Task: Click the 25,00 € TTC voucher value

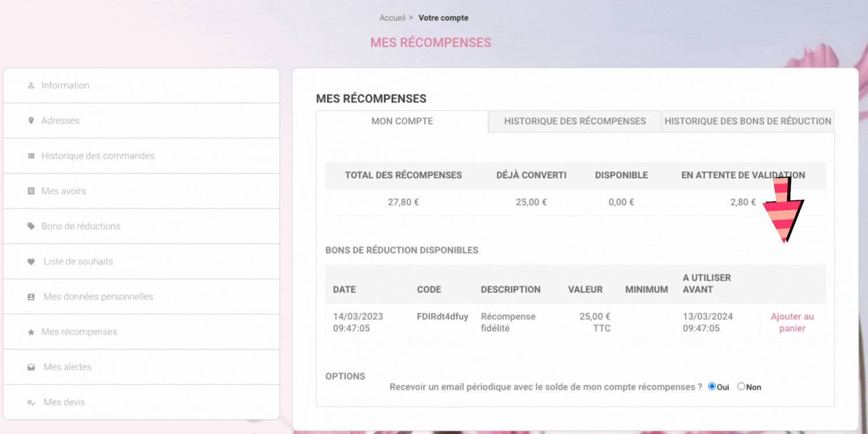Action: (x=595, y=322)
